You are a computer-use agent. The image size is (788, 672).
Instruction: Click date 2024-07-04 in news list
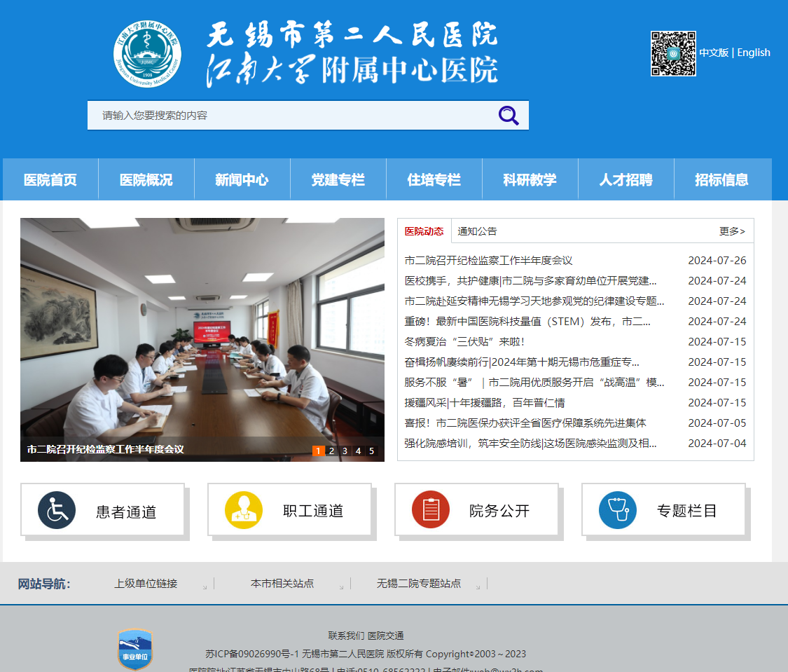click(717, 444)
